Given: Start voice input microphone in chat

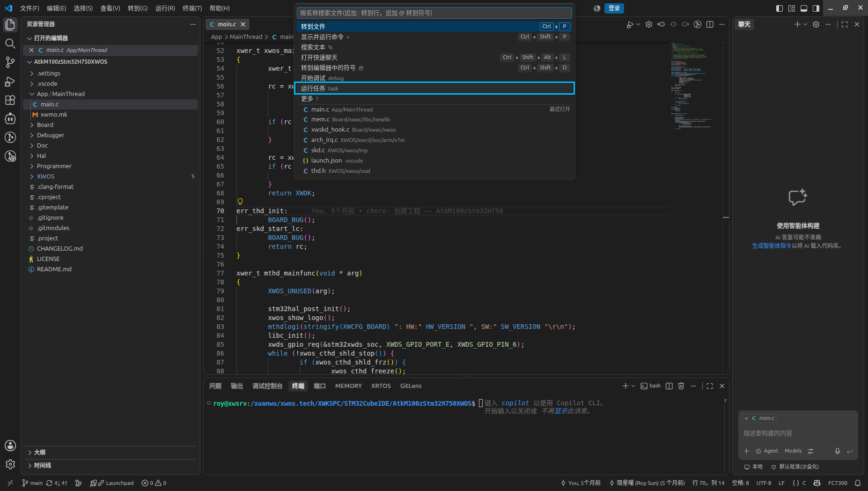Looking at the screenshot, I should point(838,451).
